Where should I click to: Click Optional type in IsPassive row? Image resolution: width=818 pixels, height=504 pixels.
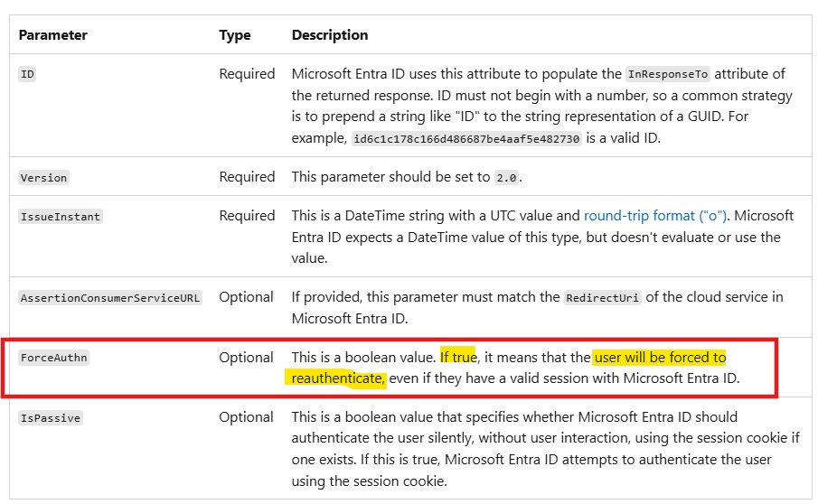[246, 417]
